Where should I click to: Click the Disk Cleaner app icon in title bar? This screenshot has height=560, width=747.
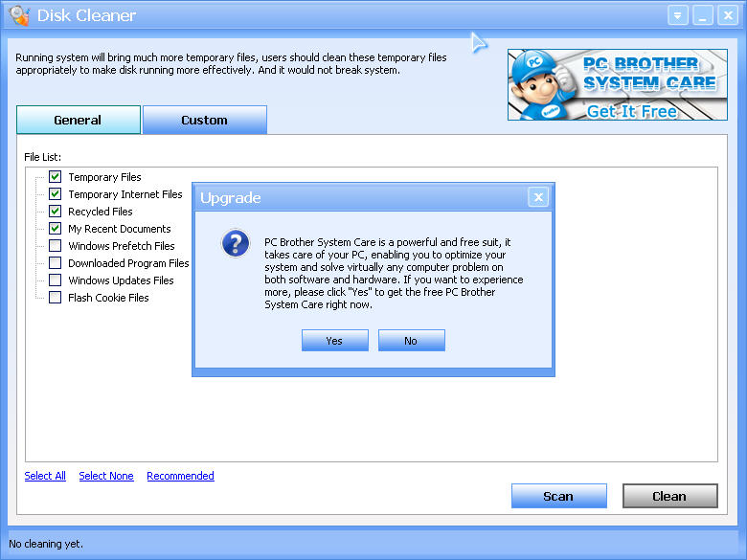19,15
